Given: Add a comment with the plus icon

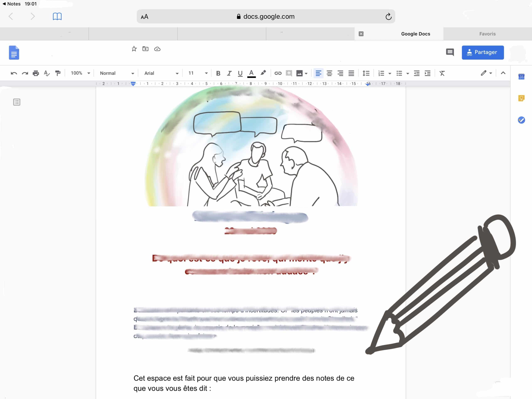Looking at the screenshot, I should [x=289, y=73].
